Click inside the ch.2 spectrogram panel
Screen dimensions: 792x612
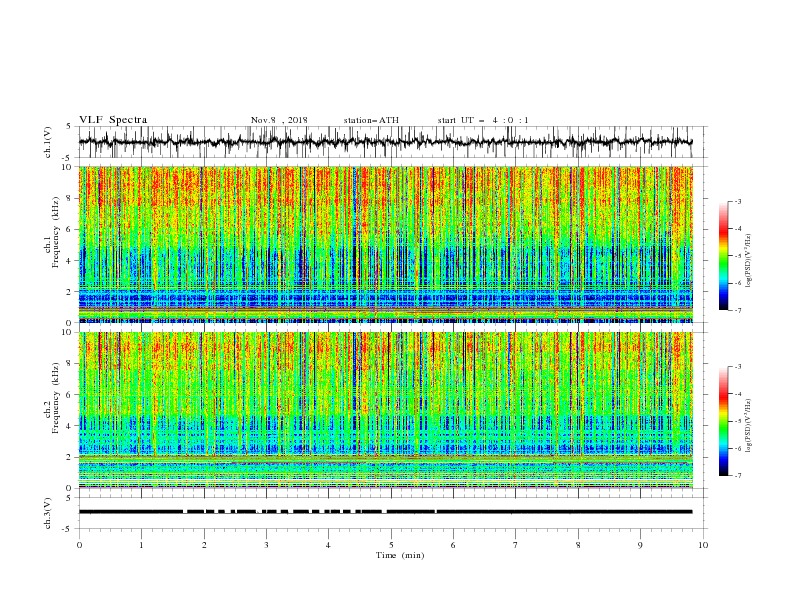(x=385, y=410)
